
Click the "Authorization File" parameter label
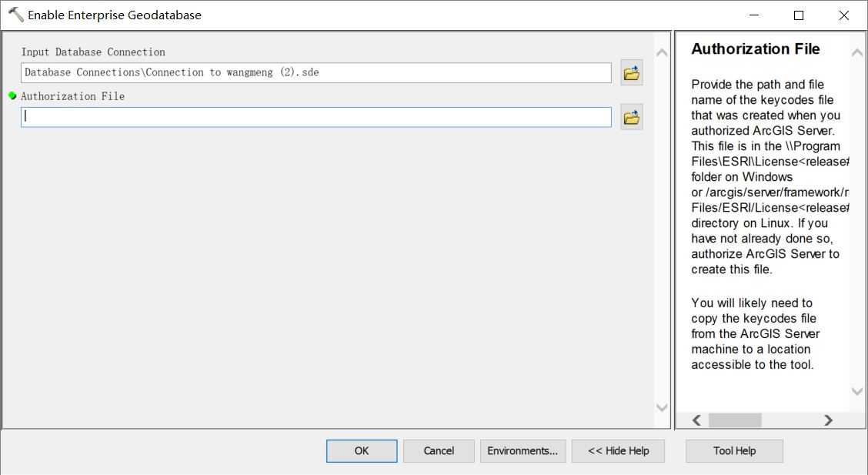click(x=72, y=96)
